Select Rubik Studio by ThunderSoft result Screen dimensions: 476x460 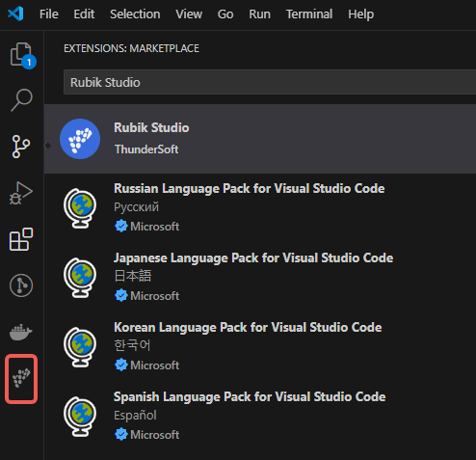[x=260, y=139]
